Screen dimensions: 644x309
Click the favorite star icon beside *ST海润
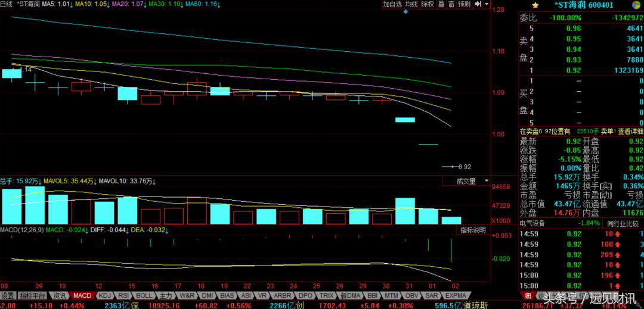[535, 5]
